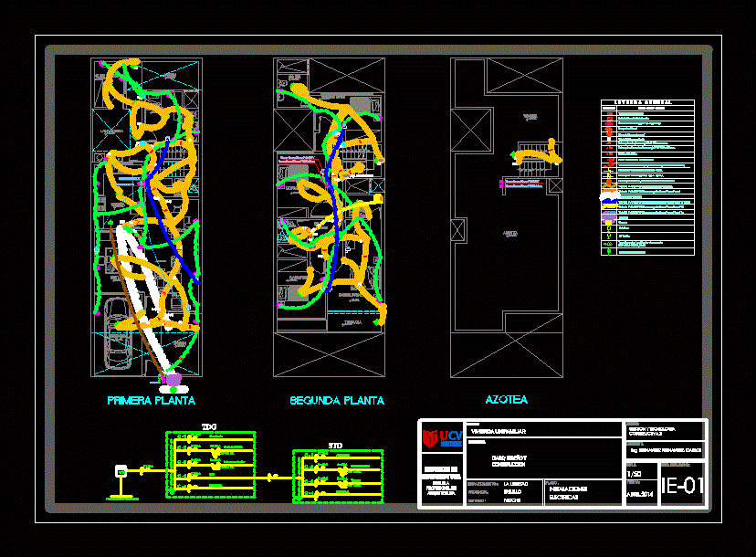Click the SEGUNDA PLANTA label
Image resolution: width=756 pixels, height=557 pixels.
(x=337, y=401)
